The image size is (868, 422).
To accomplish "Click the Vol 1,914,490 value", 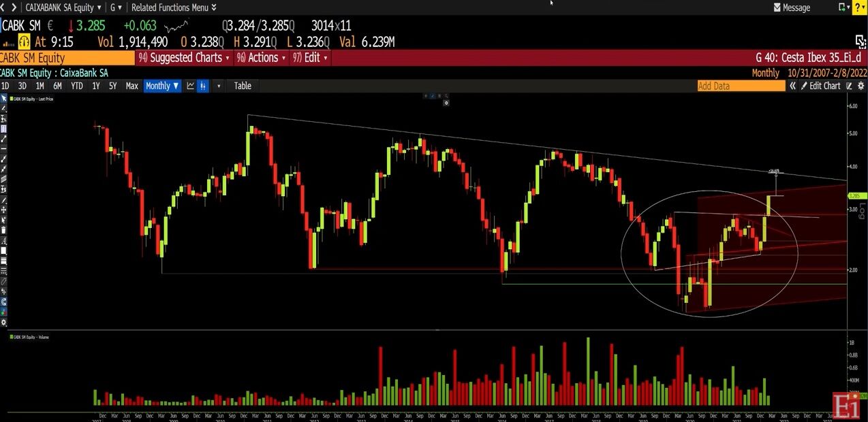I will click(133, 42).
